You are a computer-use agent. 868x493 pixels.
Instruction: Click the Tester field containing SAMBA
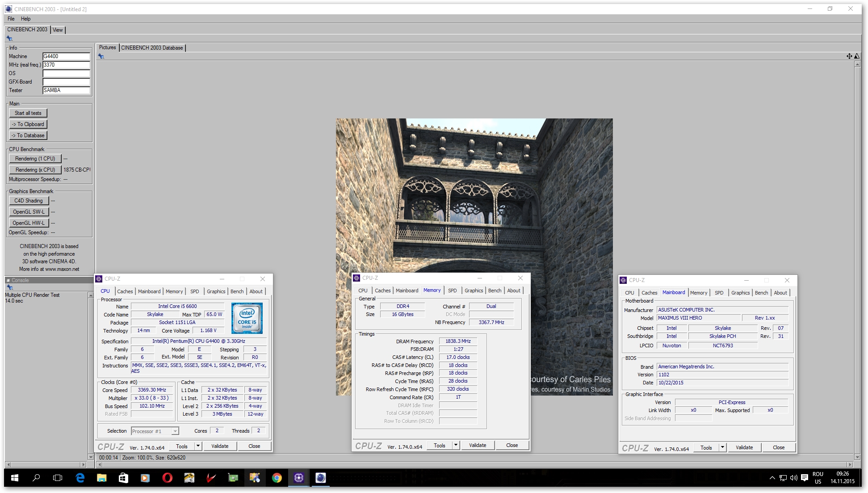tap(66, 90)
